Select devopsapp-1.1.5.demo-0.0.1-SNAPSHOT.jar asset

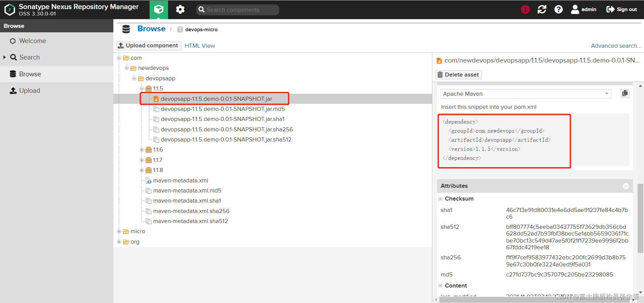coord(216,99)
